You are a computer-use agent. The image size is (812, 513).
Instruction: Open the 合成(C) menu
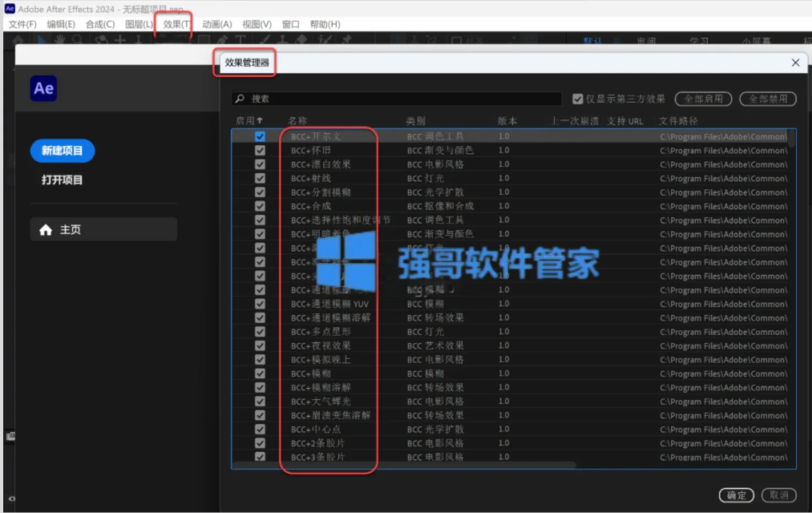pos(100,24)
